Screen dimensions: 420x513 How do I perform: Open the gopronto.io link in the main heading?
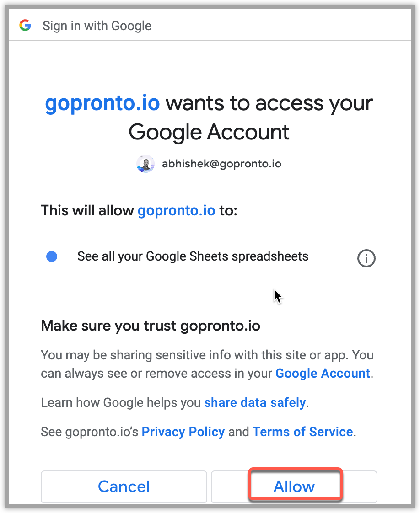tap(102, 103)
